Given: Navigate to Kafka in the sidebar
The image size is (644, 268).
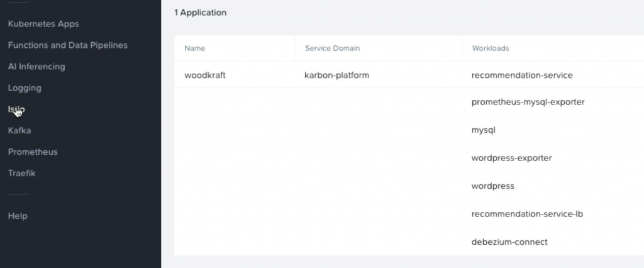Looking at the screenshot, I should tap(19, 131).
